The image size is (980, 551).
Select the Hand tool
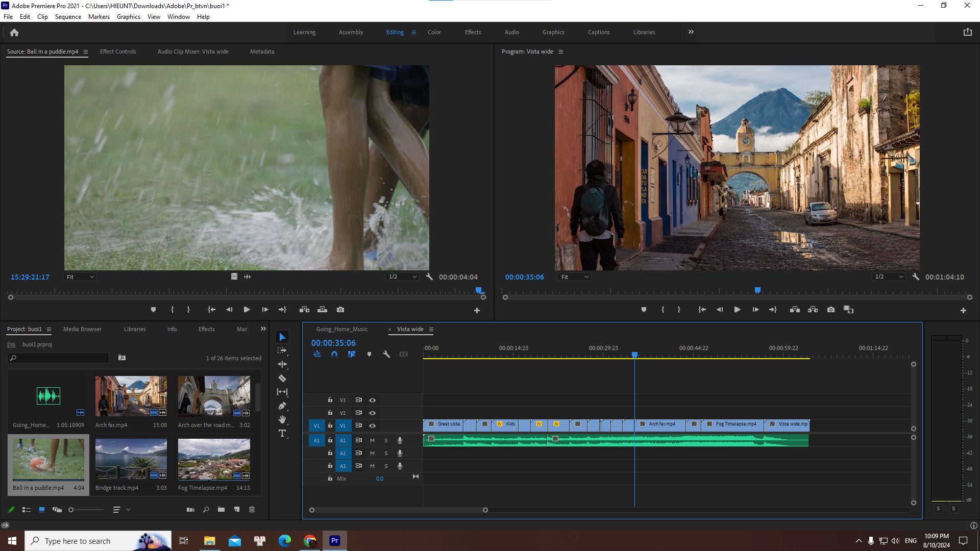click(x=282, y=419)
